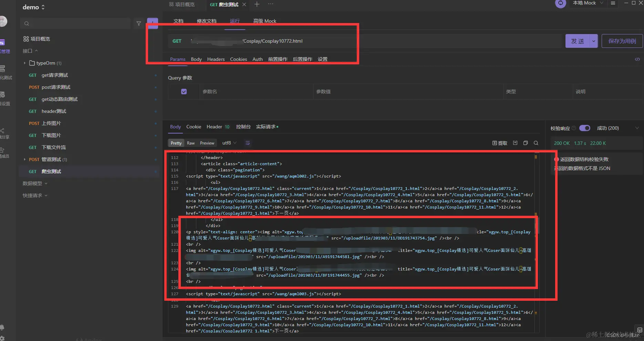Expand the 快捷请求 section

coord(35,195)
